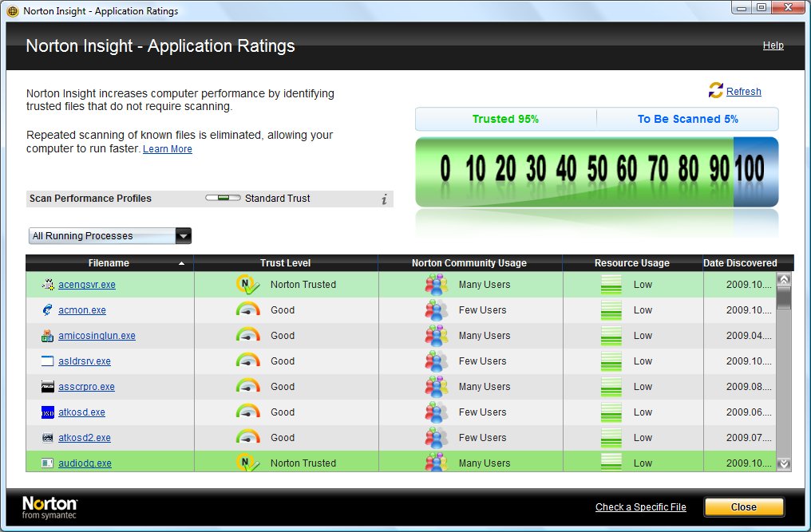Viewport: 811px width, 532px height.
Task: Click the Filename column sort arrow
Action: click(x=181, y=263)
